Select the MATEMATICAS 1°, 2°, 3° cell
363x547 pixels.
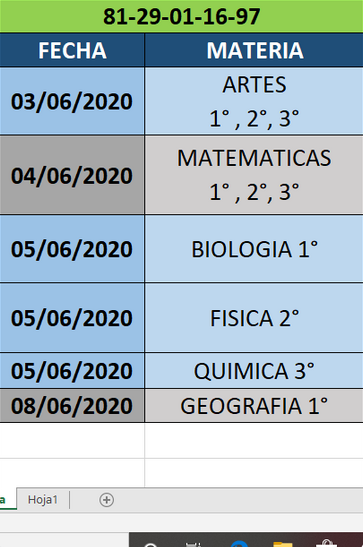254,175
